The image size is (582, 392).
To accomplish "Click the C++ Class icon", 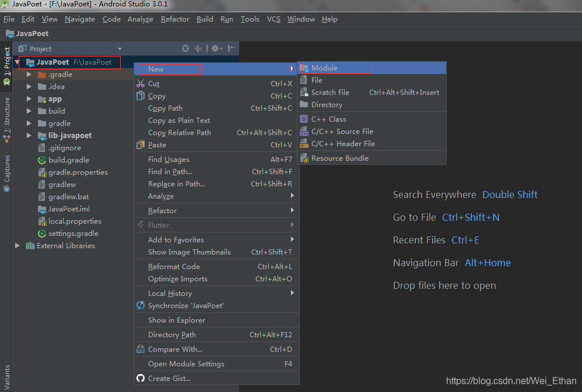I will pos(304,119).
